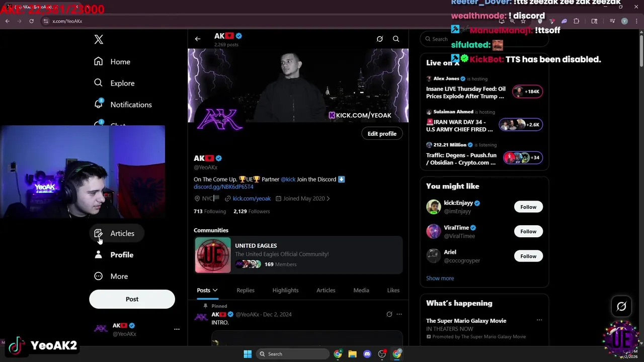Click the X search input field

pos(485,39)
